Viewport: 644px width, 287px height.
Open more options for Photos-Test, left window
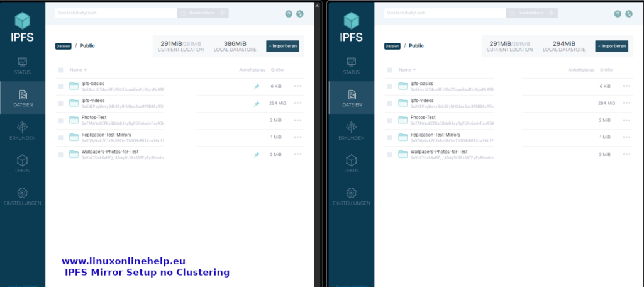(x=297, y=120)
